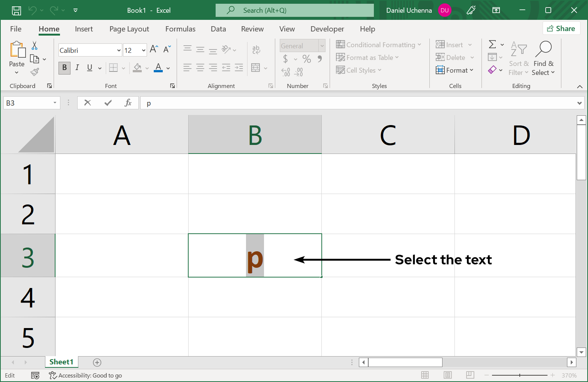Open the font name dropdown
588x382 pixels.
[119, 51]
